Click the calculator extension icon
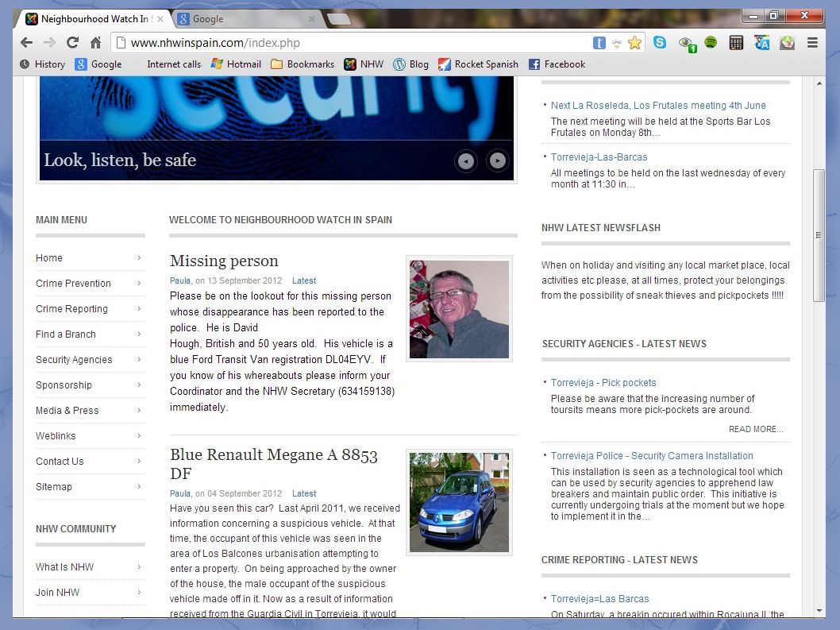840x630 pixels. [x=736, y=42]
